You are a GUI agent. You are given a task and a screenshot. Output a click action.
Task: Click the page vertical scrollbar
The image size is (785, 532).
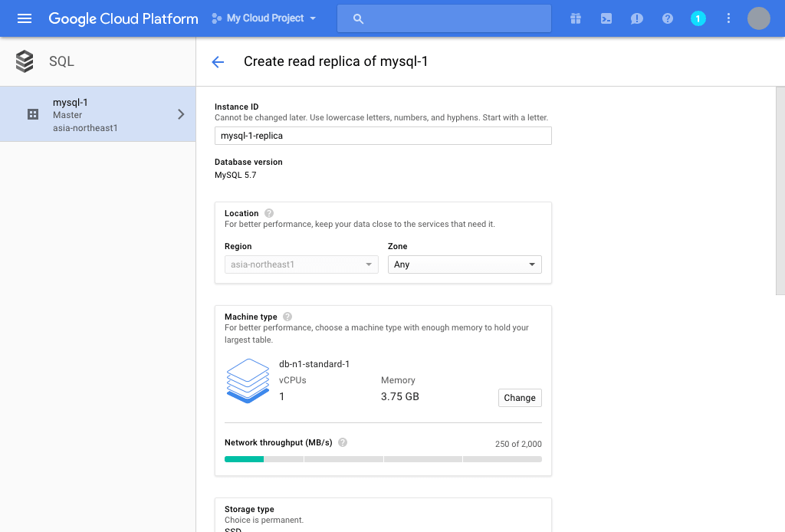click(780, 191)
